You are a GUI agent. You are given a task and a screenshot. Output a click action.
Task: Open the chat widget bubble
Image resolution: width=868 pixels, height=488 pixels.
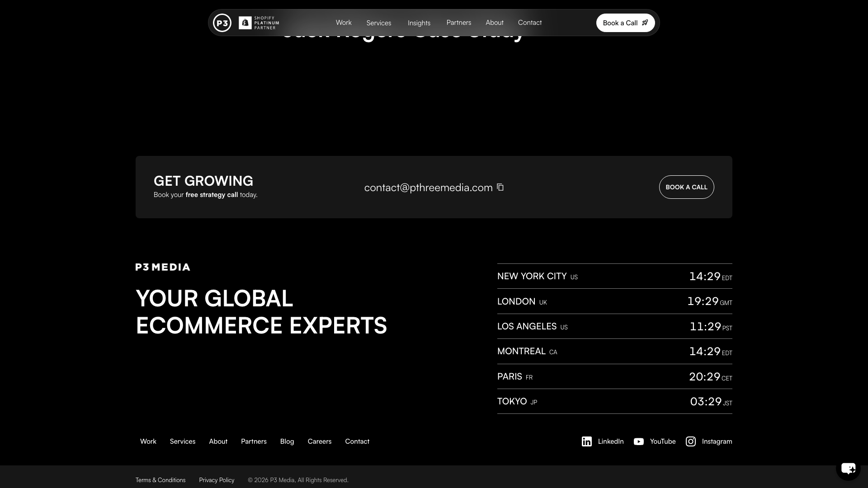pyautogui.click(x=848, y=468)
